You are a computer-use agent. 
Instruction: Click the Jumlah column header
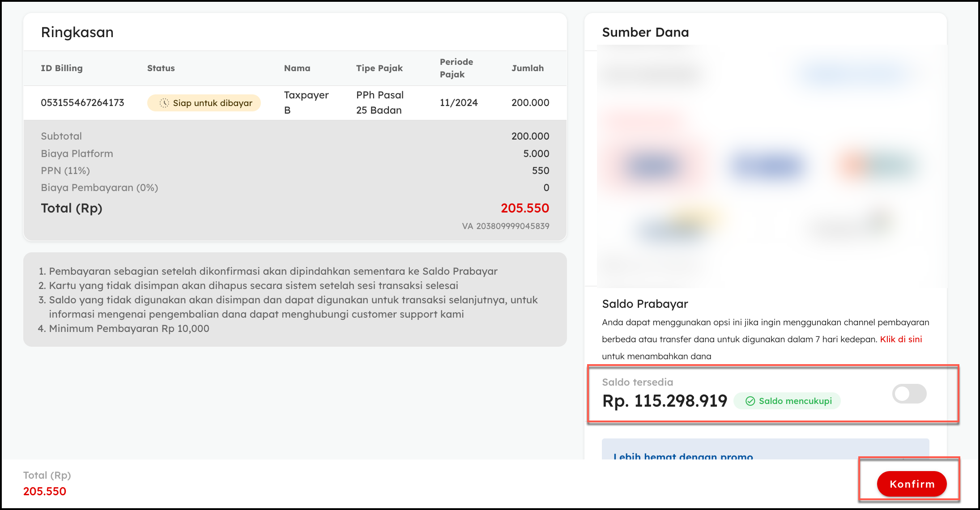coord(527,68)
